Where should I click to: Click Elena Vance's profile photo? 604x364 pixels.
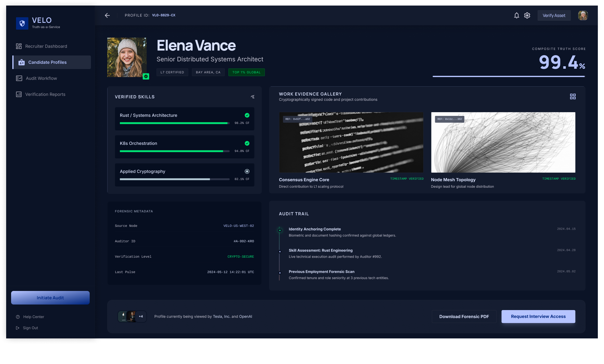point(127,57)
